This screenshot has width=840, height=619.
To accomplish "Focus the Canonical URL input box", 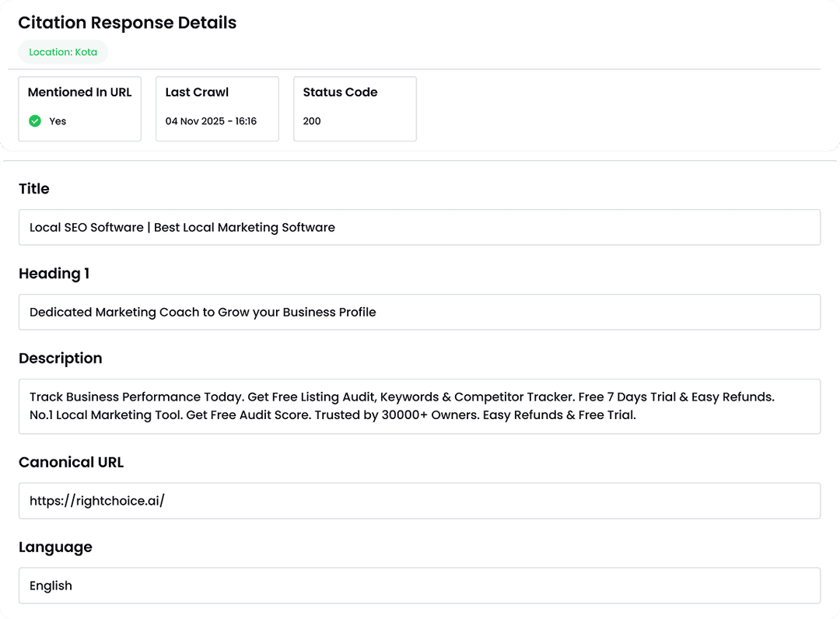I will pos(420,500).
